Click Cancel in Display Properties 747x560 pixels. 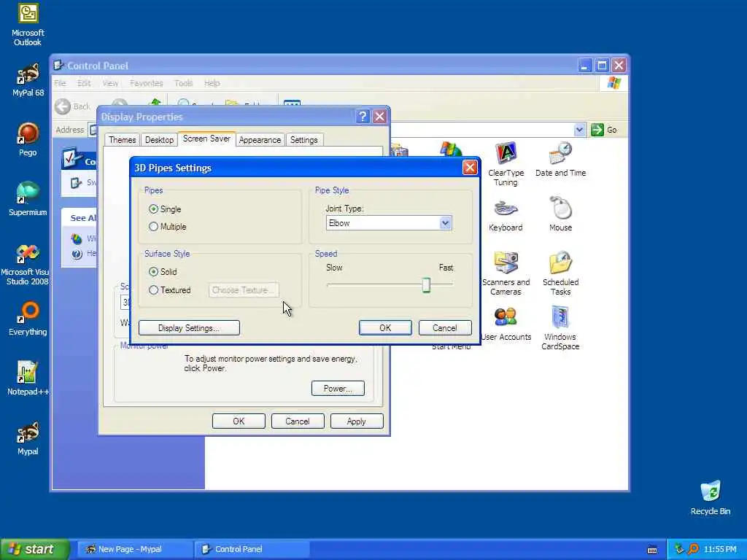click(298, 421)
